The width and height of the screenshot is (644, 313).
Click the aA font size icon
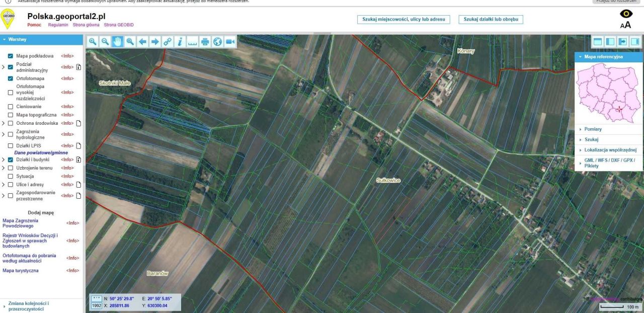[625, 26]
